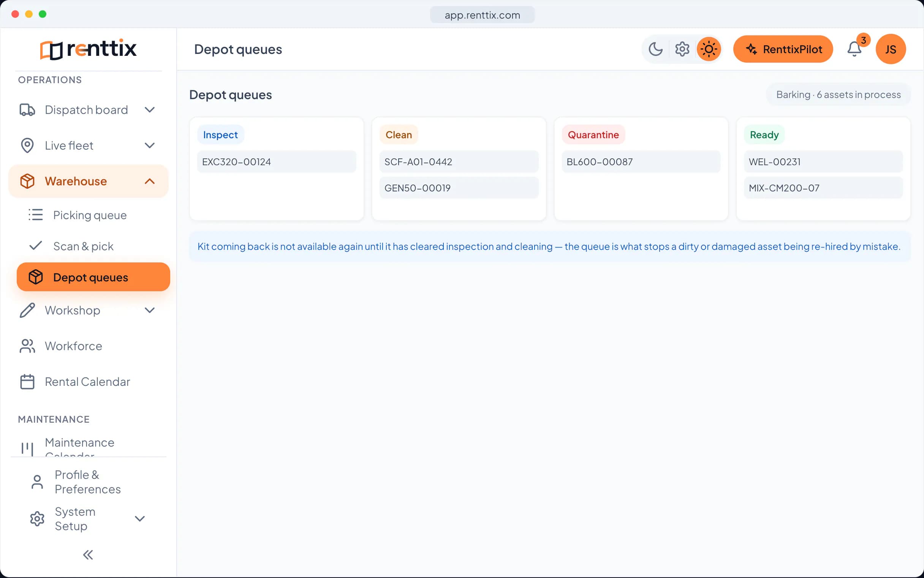Select system theme gear icon
The image size is (924, 578).
click(682, 49)
